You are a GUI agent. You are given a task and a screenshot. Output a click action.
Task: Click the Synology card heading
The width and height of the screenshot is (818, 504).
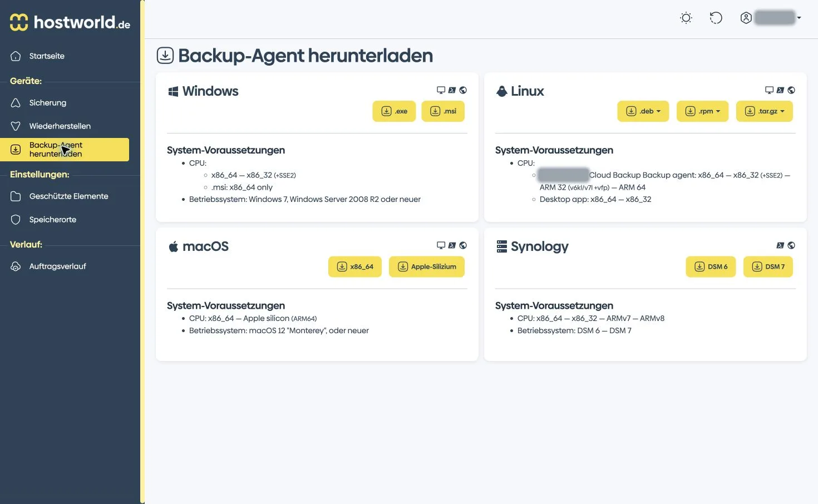[532, 246]
